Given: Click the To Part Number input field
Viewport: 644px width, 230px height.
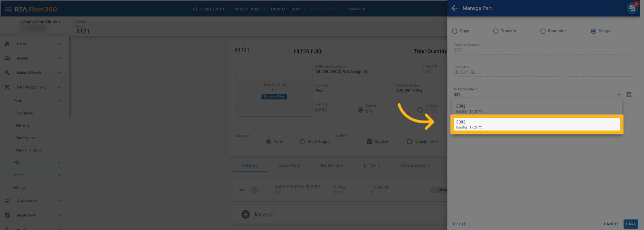Looking at the screenshot, I should click(533, 95).
